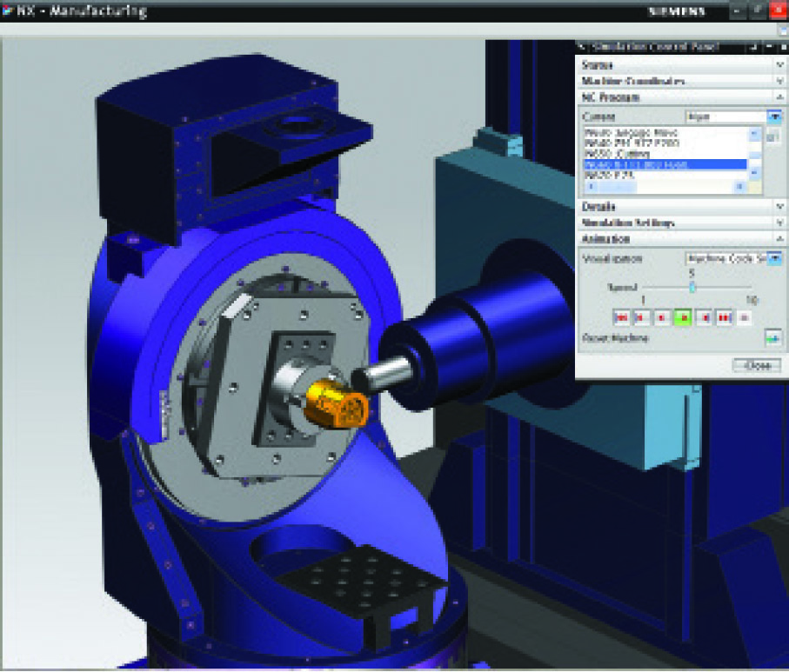Open the Visualization dropdown
The height and width of the screenshot is (672, 789).
point(773,258)
